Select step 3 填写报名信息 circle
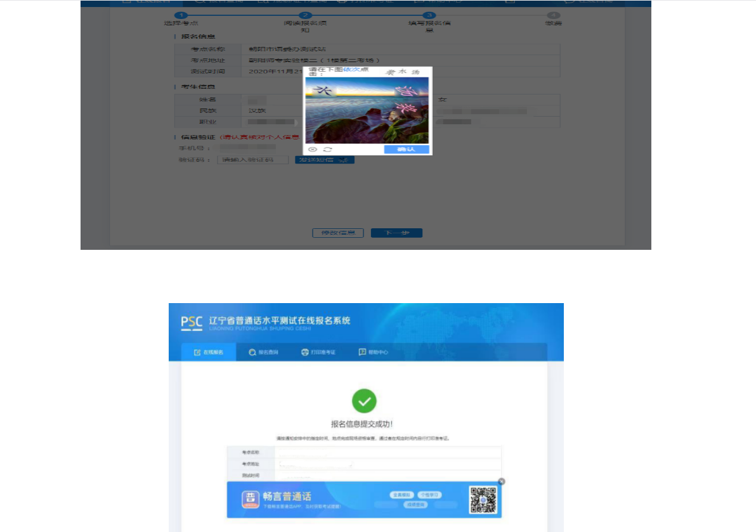Screen dimensions: 756x532 click(x=429, y=15)
